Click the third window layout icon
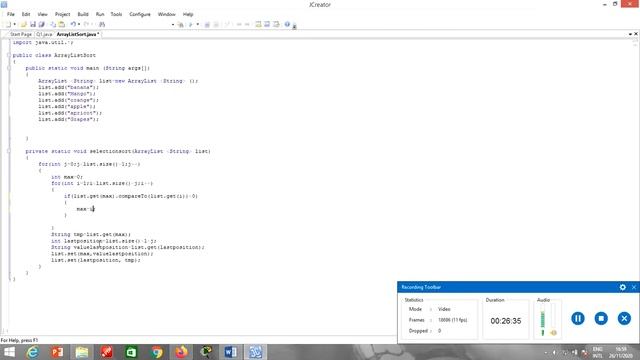 [276, 24]
